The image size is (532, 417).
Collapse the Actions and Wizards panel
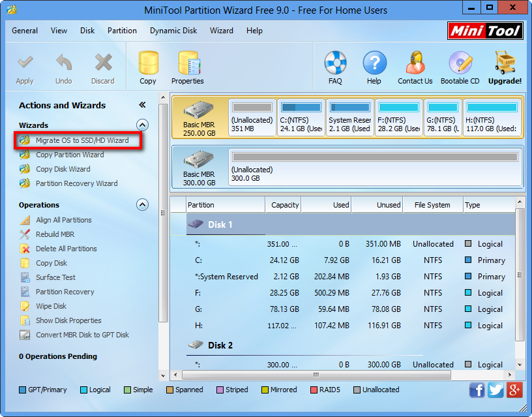[143, 105]
